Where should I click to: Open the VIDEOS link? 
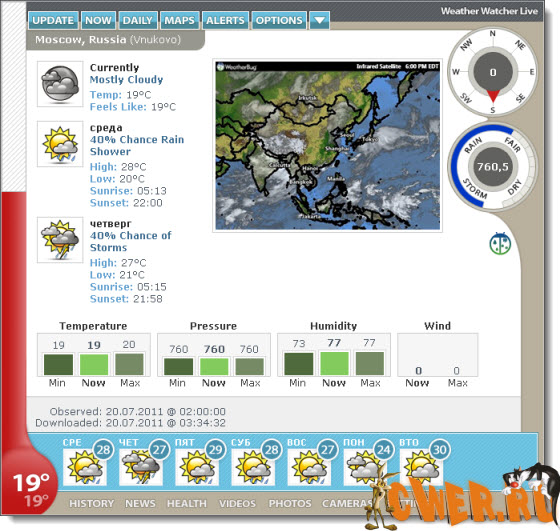tap(237, 504)
